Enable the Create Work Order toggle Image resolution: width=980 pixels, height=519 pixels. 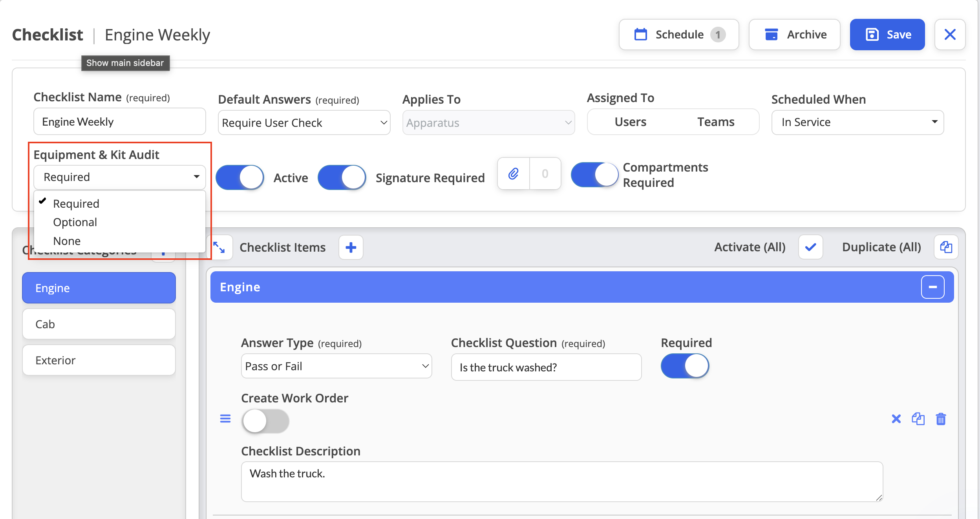coord(266,421)
